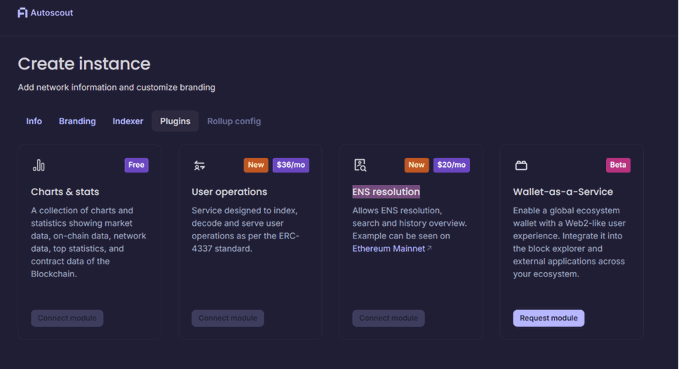Viewport: 679px width, 369px height.
Task: Click the $36/mo price badge
Action: (x=291, y=165)
